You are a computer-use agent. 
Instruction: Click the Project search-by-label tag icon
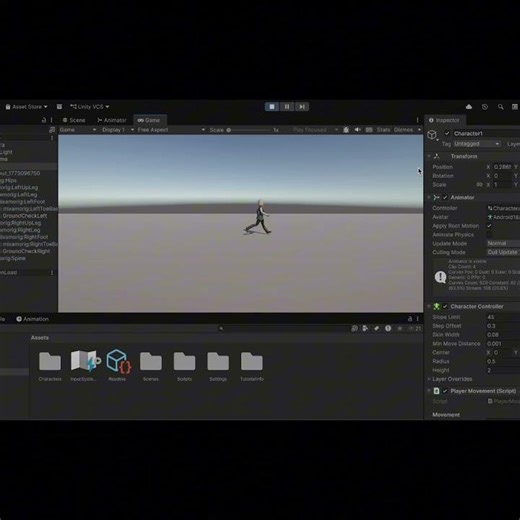(x=377, y=329)
